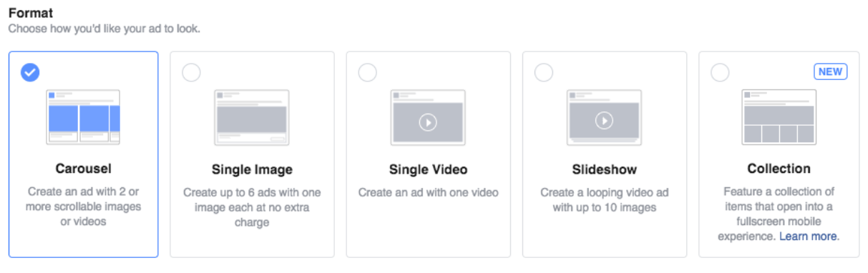The image size is (868, 273).
Task: Select the Collection radio button
Action: (720, 72)
